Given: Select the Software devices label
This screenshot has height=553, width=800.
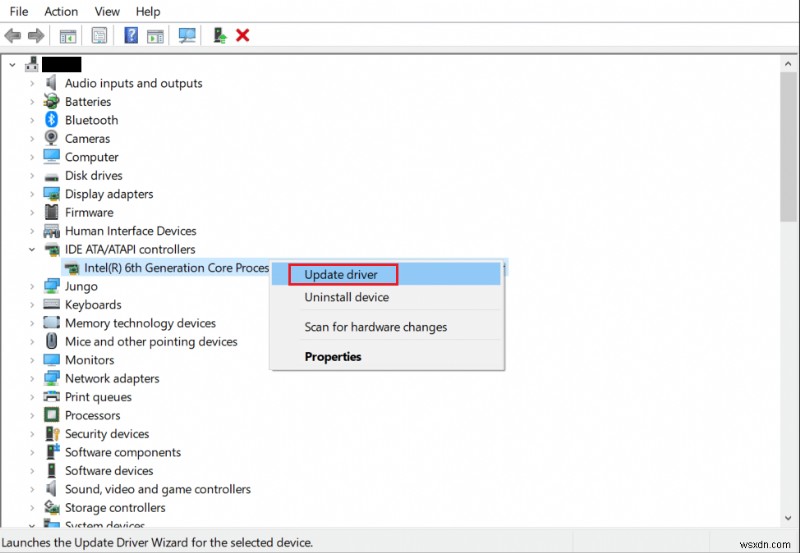Looking at the screenshot, I should 109,470.
